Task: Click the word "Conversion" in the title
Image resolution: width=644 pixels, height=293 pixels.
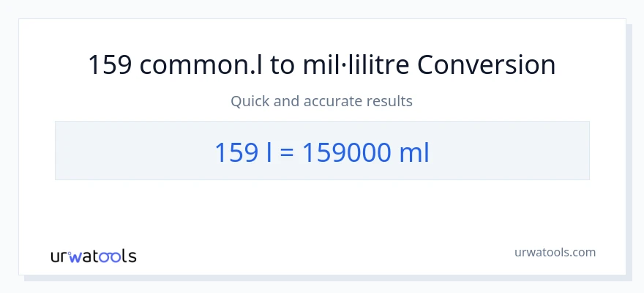Action: pyautogui.click(x=487, y=65)
